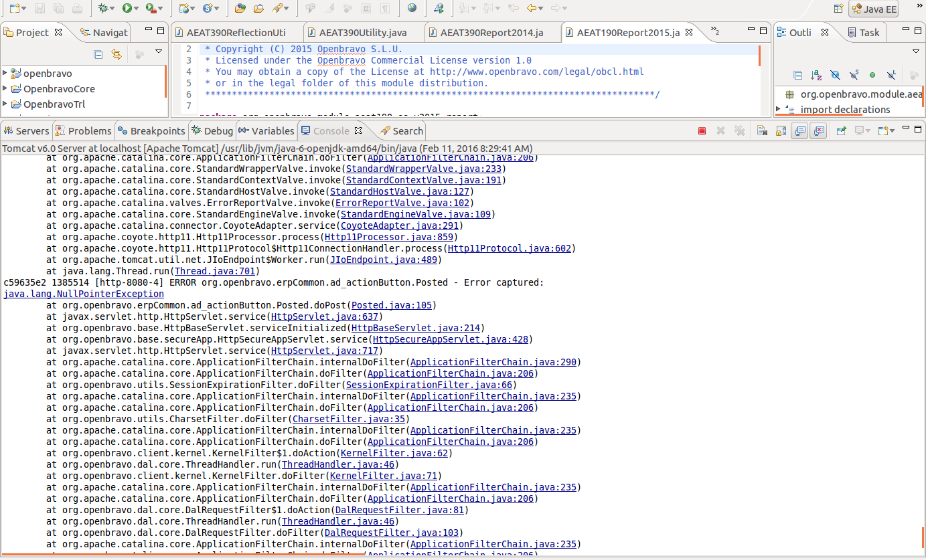Screen dimensions: 926x560
Task: Open the Run button dropdown arrow
Action: (x=137, y=9)
